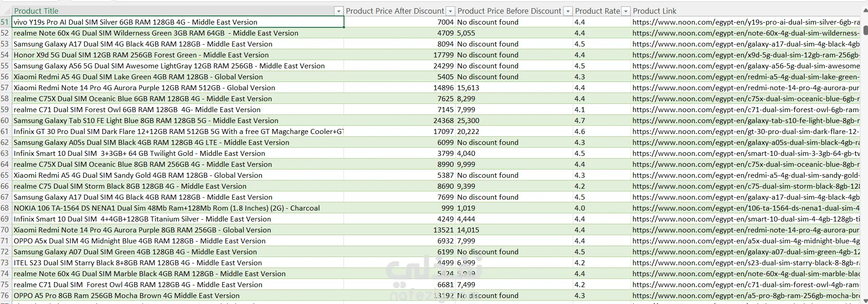
Task: Open the gt-30-pro-dual-sim-dark-flare noon link
Action: pyautogui.click(x=746, y=131)
